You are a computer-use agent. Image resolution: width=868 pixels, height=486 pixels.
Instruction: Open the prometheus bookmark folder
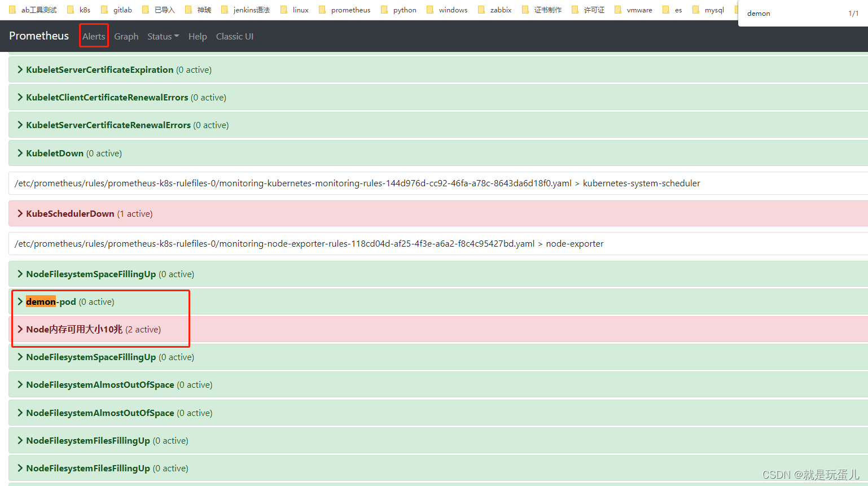(345, 10)
